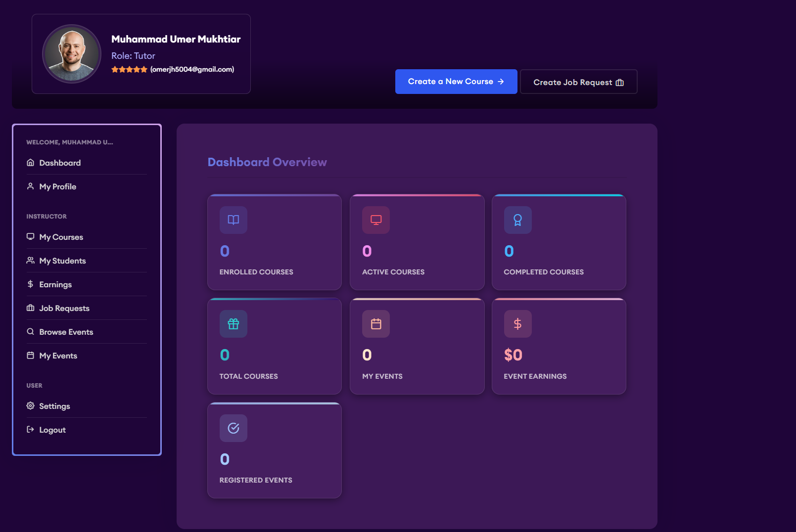Click the calendar icon in My Events card
The height and width of the screenshot is (532, 796).
(x=376, y=324)
